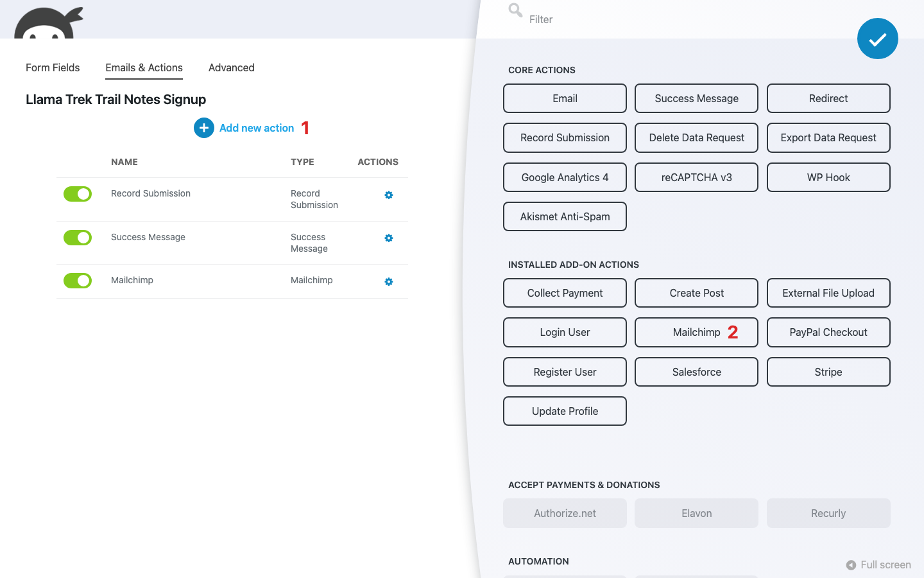
Task: Add the PayPal Checkout action
Action: [828, 332]
